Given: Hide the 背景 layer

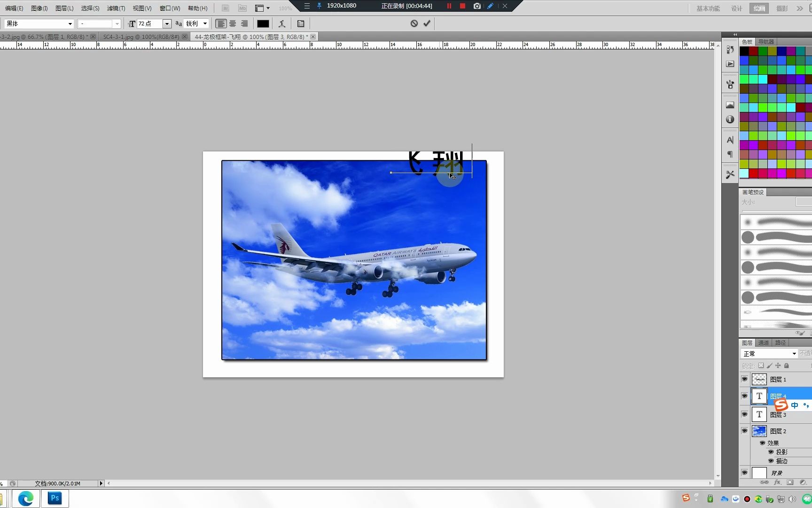Looking at the screenshot, I should [x=744, y=473].
